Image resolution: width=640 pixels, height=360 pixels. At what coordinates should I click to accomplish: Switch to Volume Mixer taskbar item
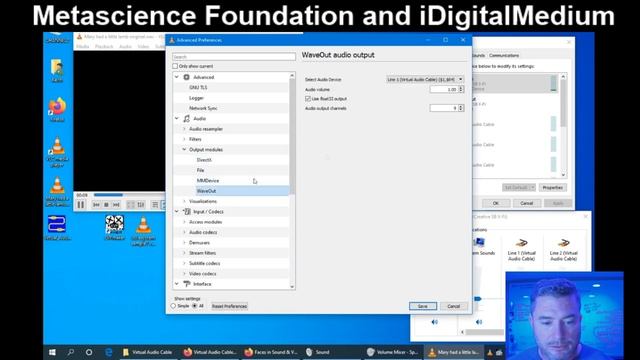coord(393,352)
